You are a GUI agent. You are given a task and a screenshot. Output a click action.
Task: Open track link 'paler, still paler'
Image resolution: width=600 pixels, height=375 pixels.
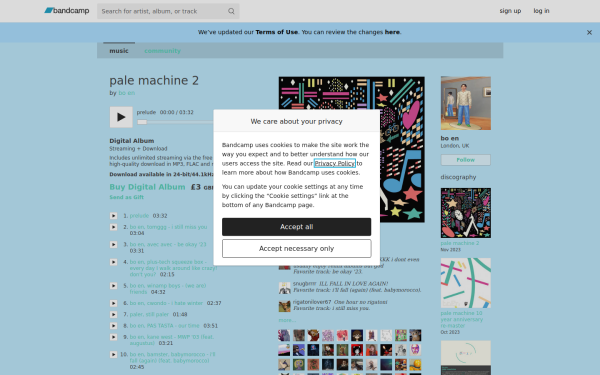pos(149,315)
